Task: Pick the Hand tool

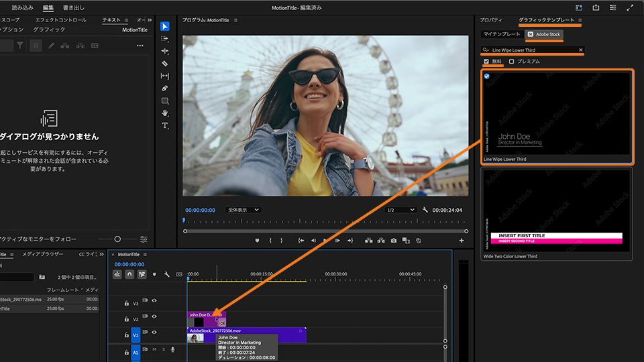Action: coord(165,113)
